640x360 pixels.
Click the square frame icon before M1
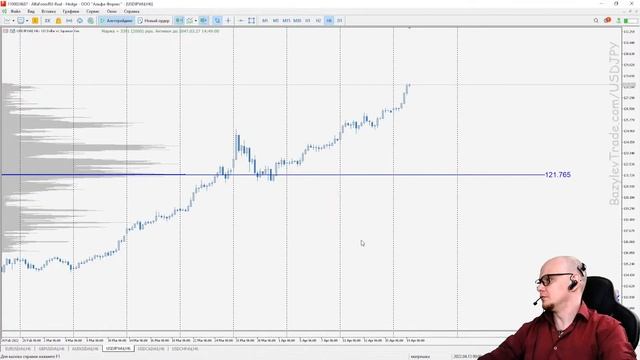pyautogui.click(x=251, y=20)
